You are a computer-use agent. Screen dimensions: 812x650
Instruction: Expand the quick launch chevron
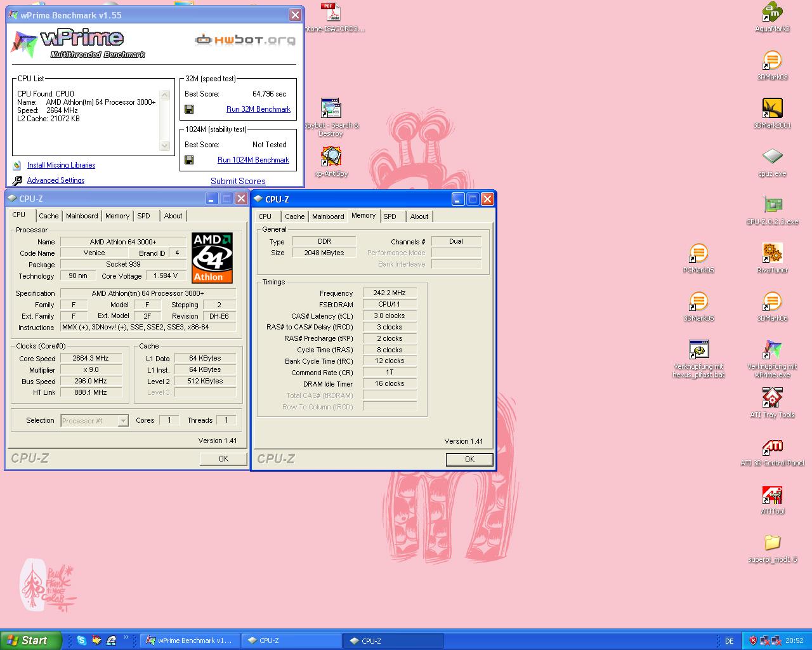(126, 638)
